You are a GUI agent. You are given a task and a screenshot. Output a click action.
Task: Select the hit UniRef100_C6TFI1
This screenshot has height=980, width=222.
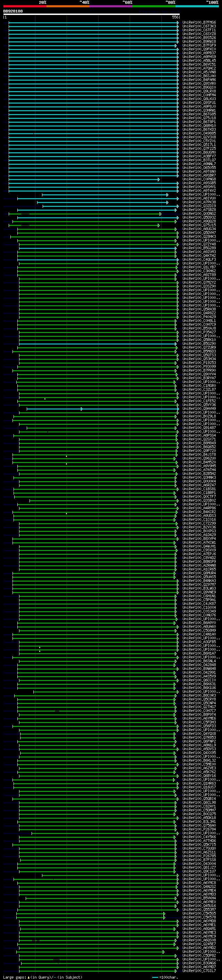click(x=199, y=30)
